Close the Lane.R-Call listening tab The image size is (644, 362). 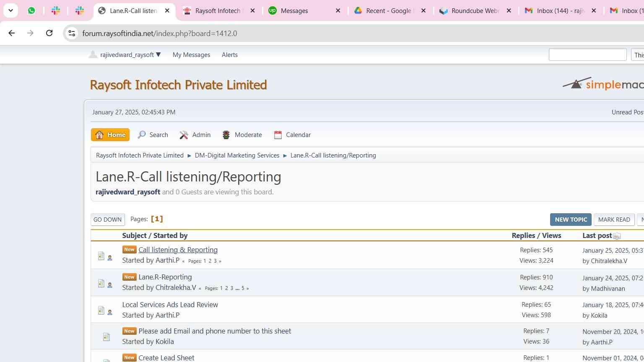pyautogui.click(x=167, y=10)
